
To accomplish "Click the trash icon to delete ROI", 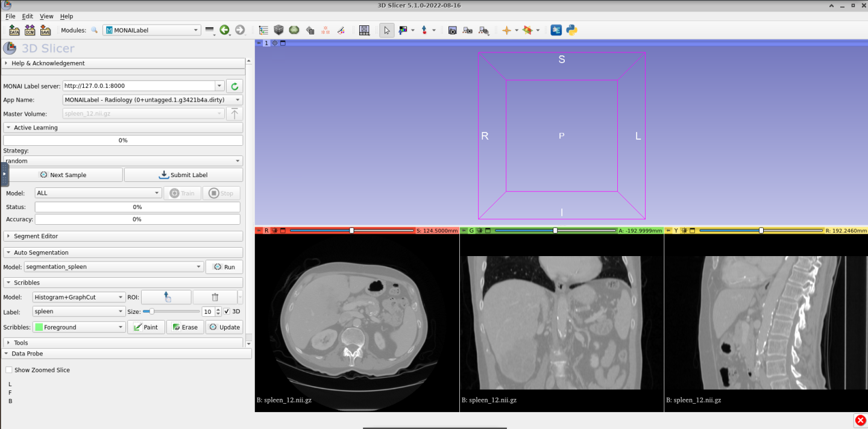I will (215, 297).
